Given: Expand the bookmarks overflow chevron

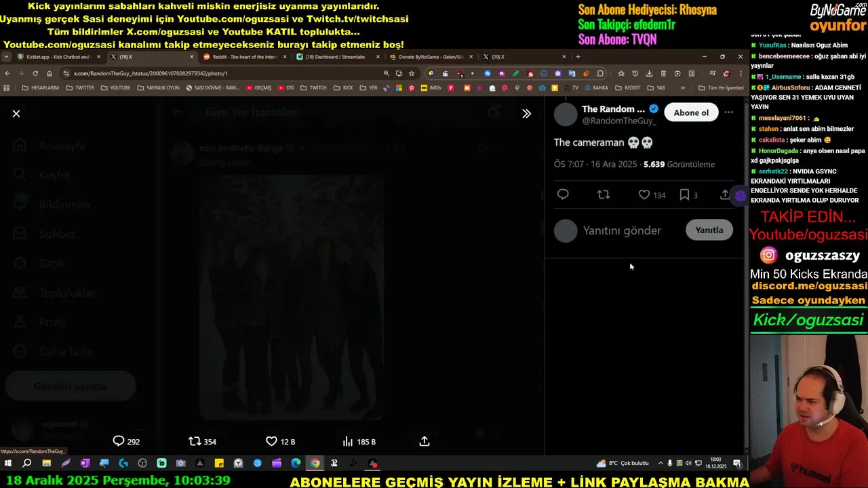Looking at the screenshot, I should (x=683, y=87).
